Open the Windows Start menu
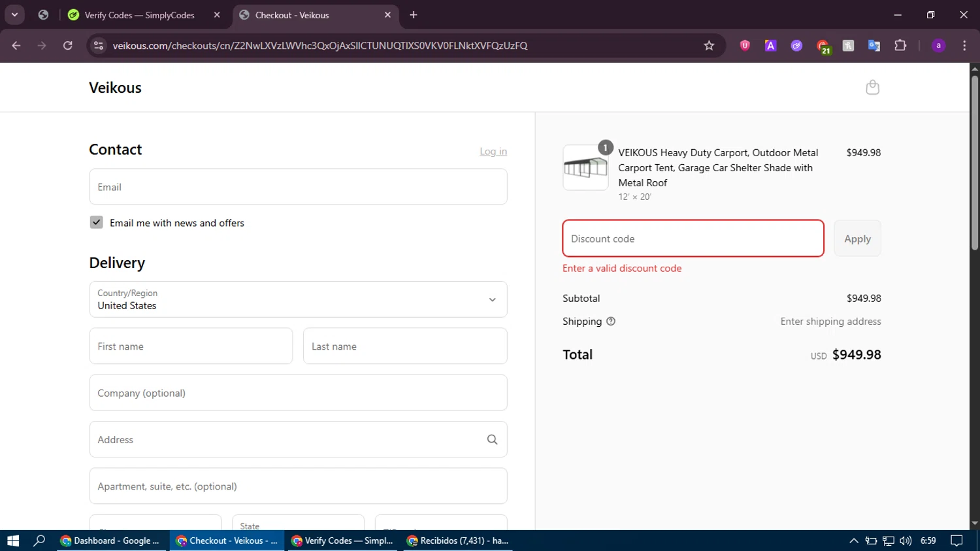The height and width of the screenshot is (551, 980). 13,541
